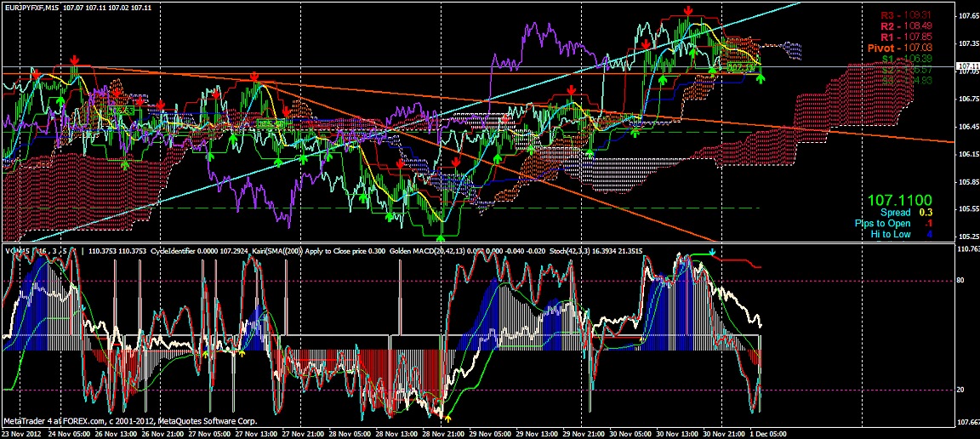Click the Pivot - 107.03 label

(898, 48)
